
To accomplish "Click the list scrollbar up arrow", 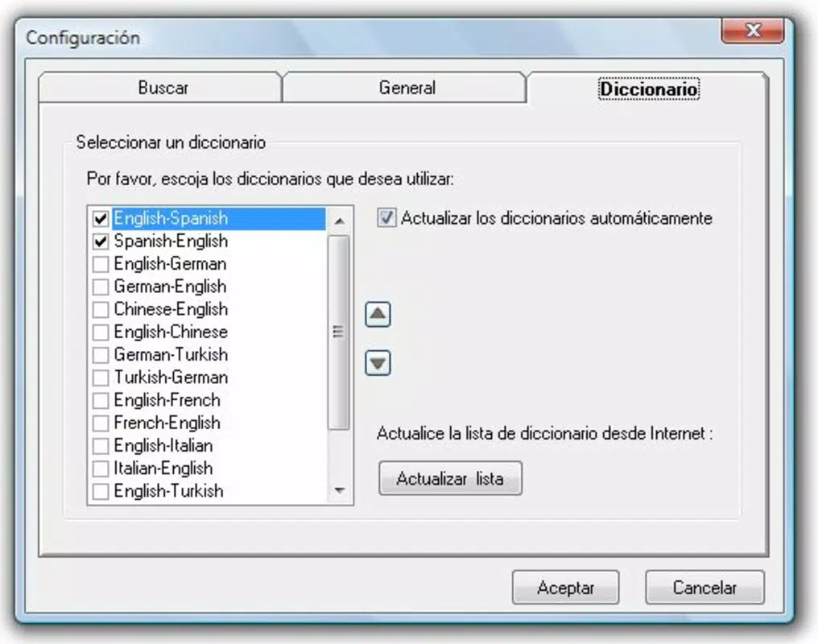I will click(340, 221).
